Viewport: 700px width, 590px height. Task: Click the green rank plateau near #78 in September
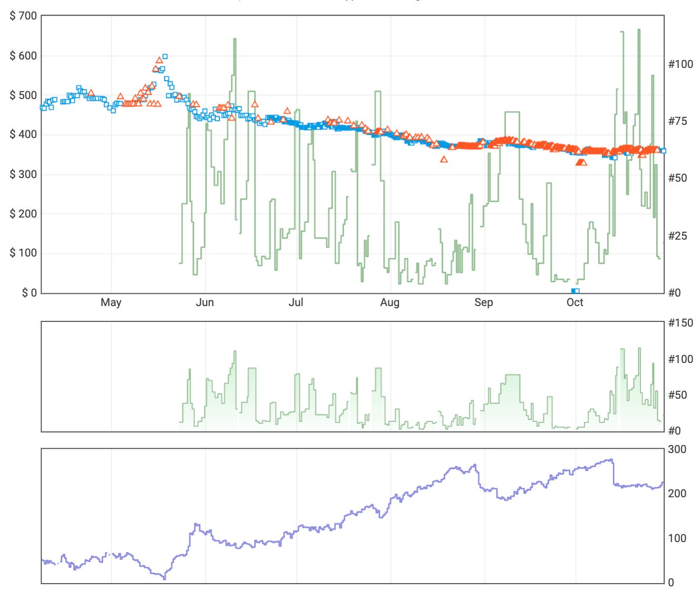click(511, 112)
